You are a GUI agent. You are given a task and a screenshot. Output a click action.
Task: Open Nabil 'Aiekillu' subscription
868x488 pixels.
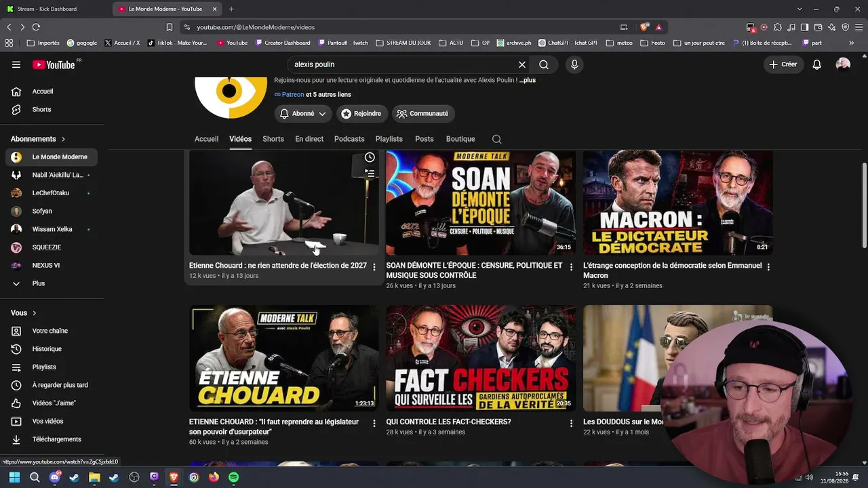52,175
